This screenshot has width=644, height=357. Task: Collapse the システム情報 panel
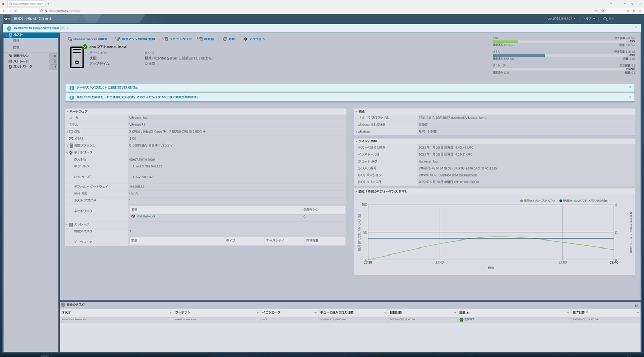356,141
